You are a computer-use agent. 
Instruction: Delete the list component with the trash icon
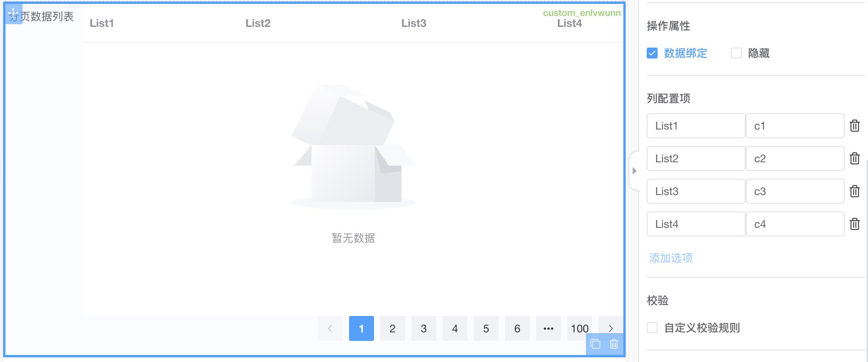coord(614,344)
